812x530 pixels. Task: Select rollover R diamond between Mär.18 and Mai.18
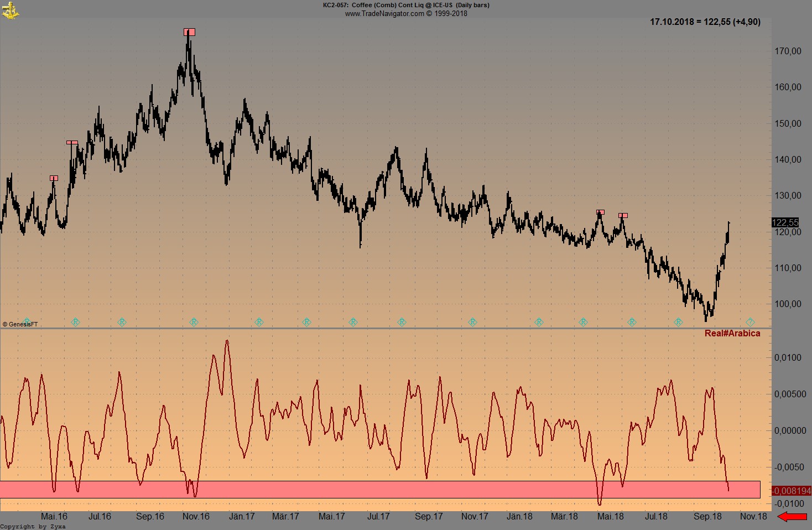[583, 322]
